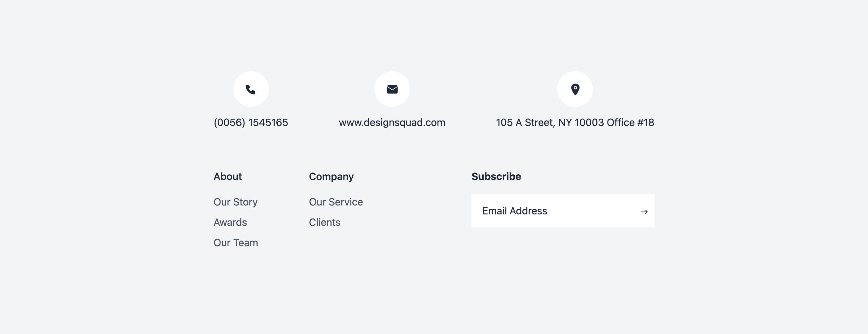
Task: Open the Our Team link
Action: [235, 243]
